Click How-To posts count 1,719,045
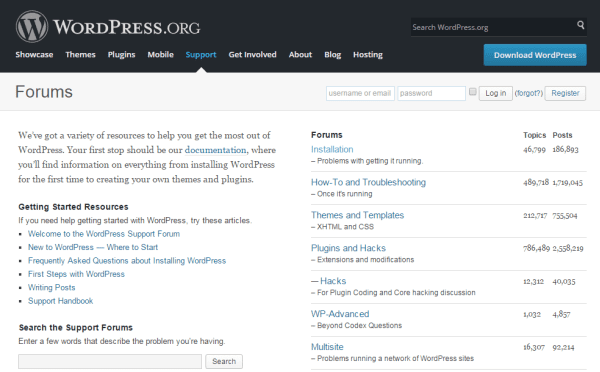Image resolution: width=600 pixels, height=372 pixels. coord(567,182)
